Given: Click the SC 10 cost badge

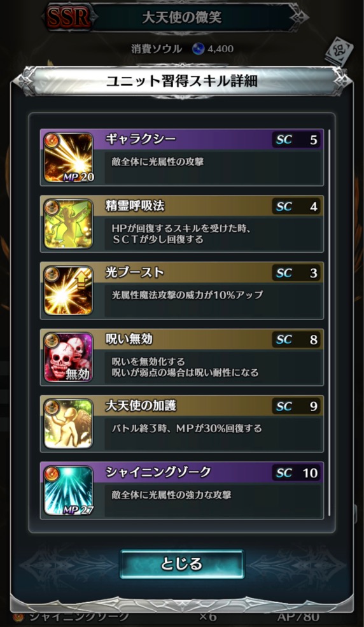Looking at the screenshot, I should coord(297,473).
